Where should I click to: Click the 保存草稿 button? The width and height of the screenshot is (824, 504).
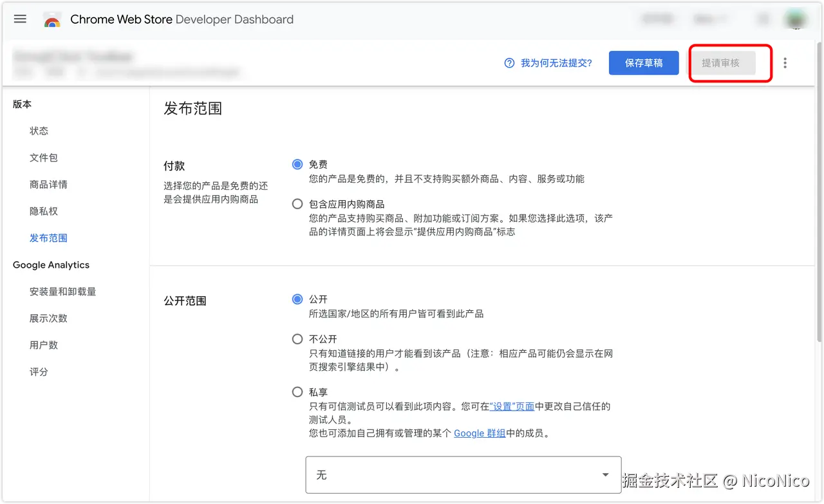click(x=644, y=62)
